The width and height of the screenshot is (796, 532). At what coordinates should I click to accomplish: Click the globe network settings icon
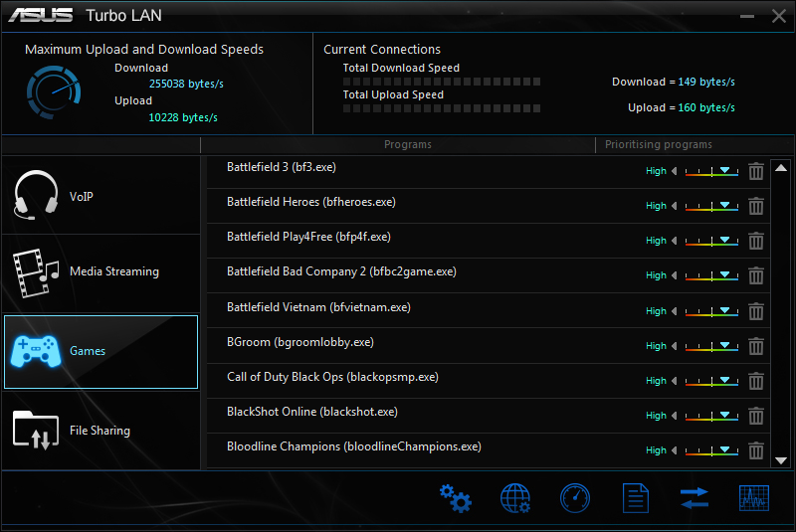515,497
